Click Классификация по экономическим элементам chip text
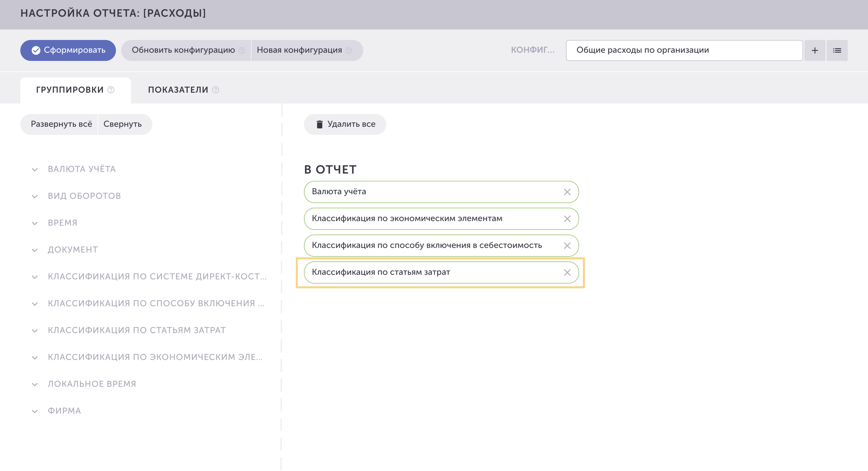The image size is (868, 471). tap(407, 219)
